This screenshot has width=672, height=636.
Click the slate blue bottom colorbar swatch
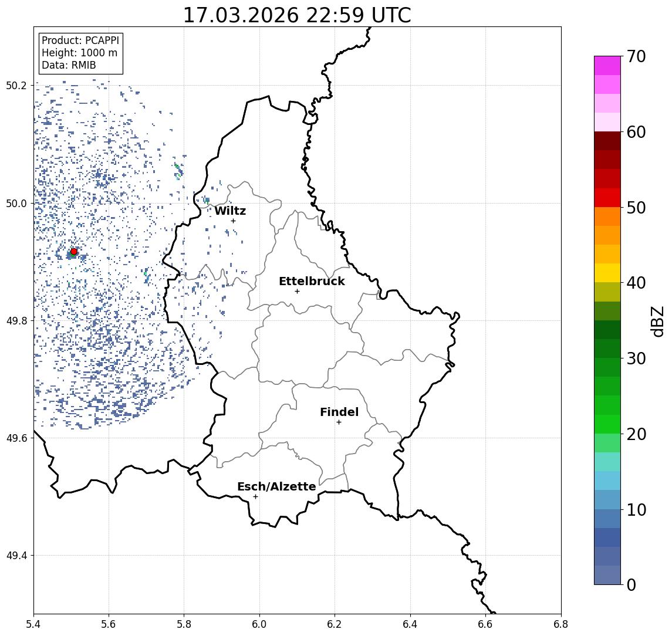607,575
